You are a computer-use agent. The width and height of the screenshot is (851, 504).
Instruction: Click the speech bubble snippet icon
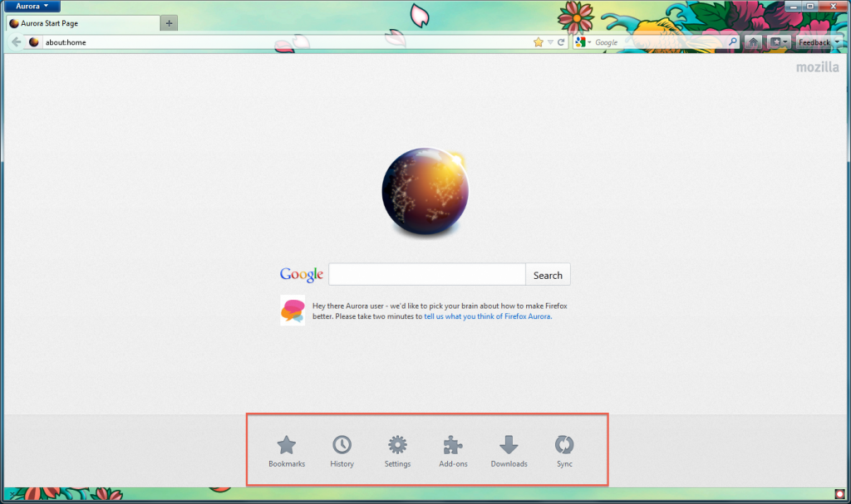tap(293, 311)
